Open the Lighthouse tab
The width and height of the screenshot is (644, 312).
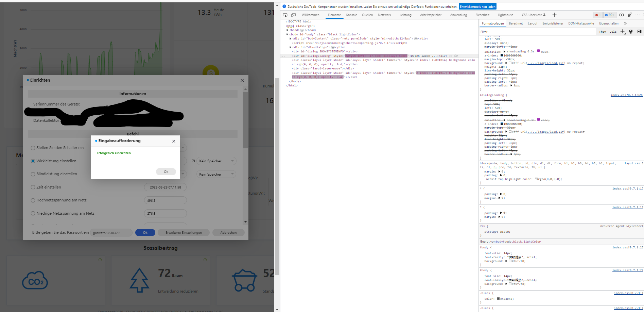pos(505,15)
